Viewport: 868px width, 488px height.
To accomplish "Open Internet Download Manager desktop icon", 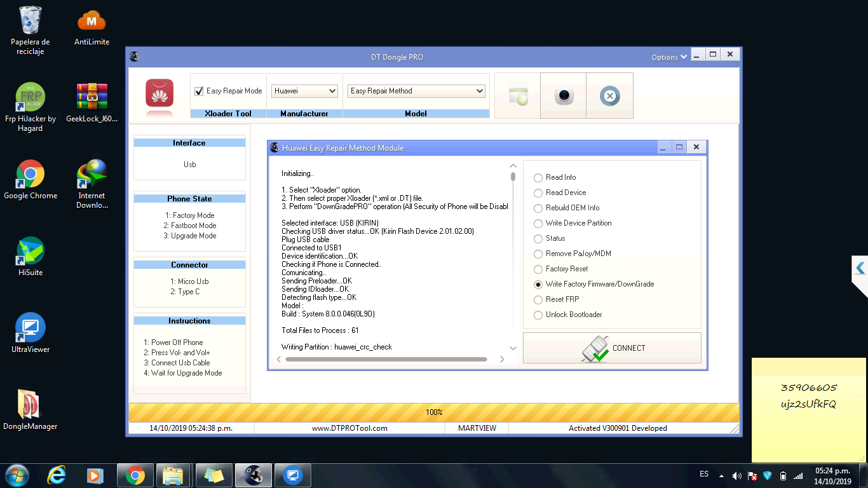I will [x=92, y=184].
